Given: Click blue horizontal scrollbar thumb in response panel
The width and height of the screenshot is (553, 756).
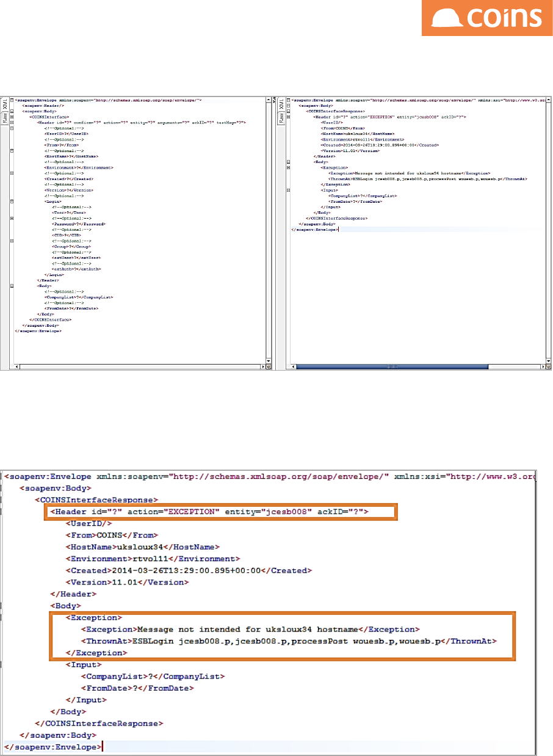Looking at the screenshot, I should click(392, 366).
